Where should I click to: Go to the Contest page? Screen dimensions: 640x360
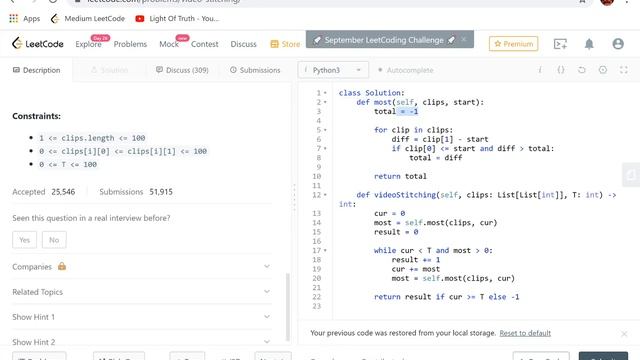[204, 44]
